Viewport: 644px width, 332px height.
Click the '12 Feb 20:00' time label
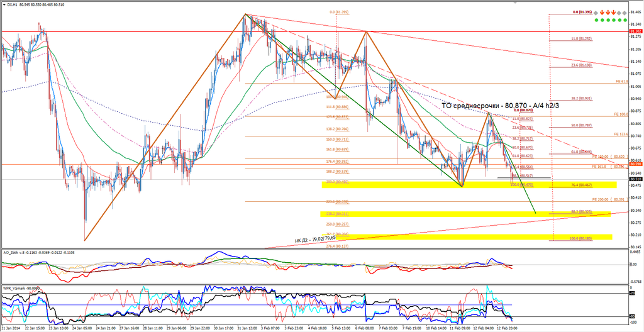pyautogui.click(x=507, y=328)
